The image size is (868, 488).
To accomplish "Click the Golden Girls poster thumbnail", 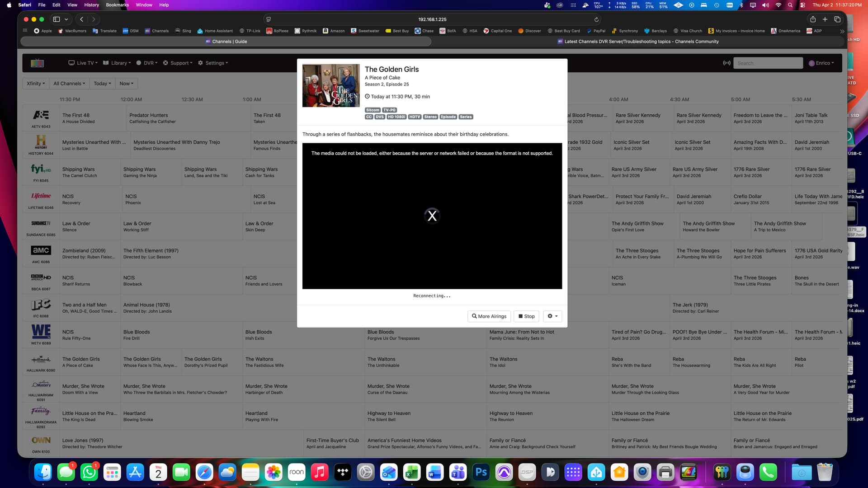I will [x=331, y=85].
